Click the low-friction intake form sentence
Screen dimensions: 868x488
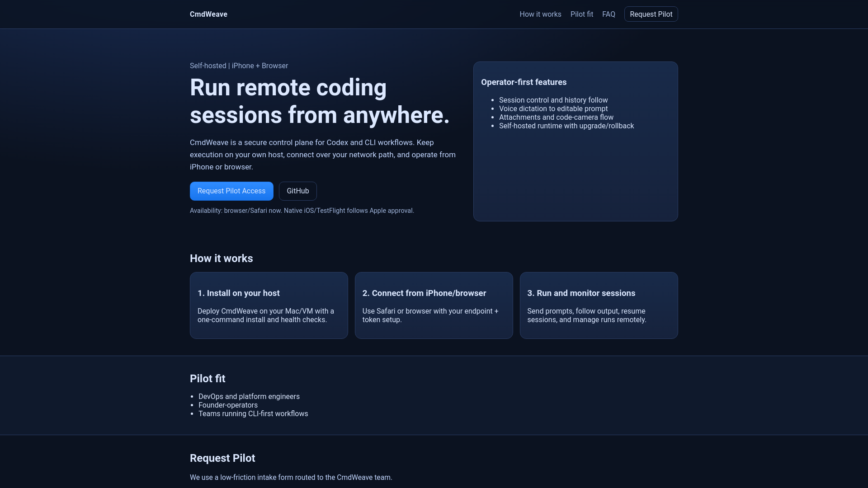[x=291, y=477]
